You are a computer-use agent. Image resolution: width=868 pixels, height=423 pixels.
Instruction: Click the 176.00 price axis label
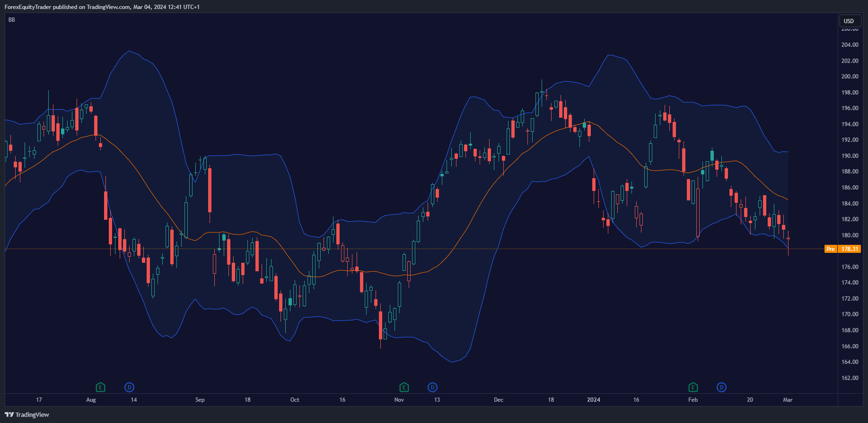pos(850,267)
